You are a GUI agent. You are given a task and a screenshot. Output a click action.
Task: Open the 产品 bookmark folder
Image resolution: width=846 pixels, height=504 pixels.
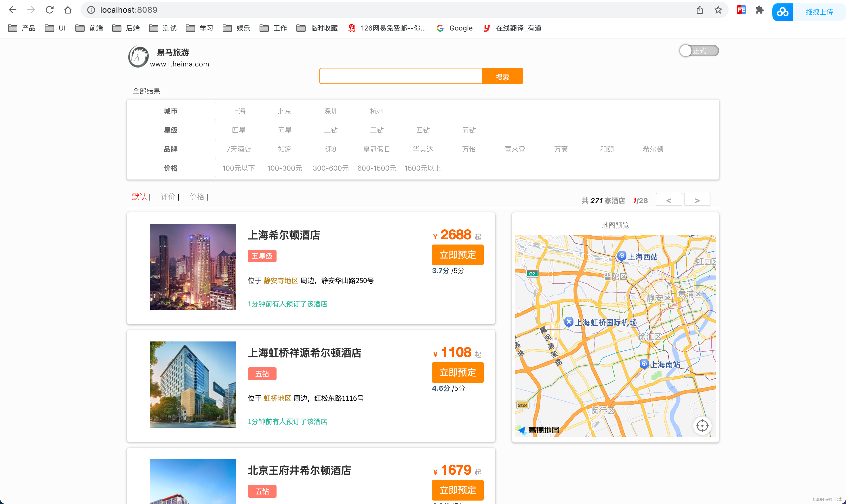click(22, 28)
